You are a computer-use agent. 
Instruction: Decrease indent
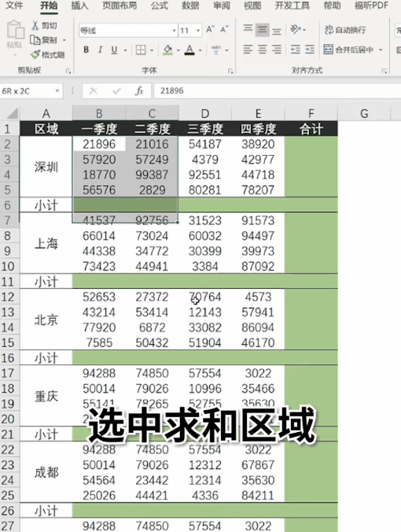[x=295, y=50]
